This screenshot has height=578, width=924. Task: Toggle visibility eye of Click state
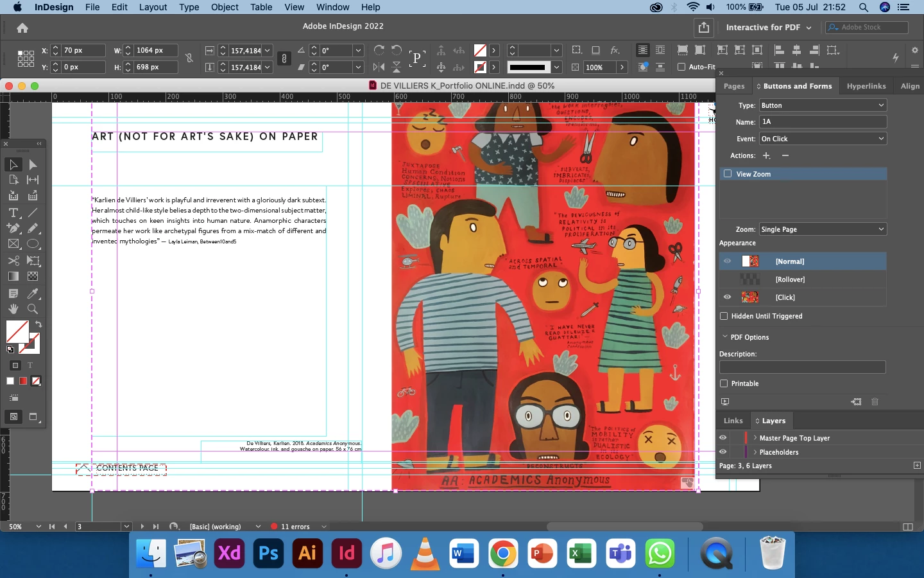coord(727,297)
